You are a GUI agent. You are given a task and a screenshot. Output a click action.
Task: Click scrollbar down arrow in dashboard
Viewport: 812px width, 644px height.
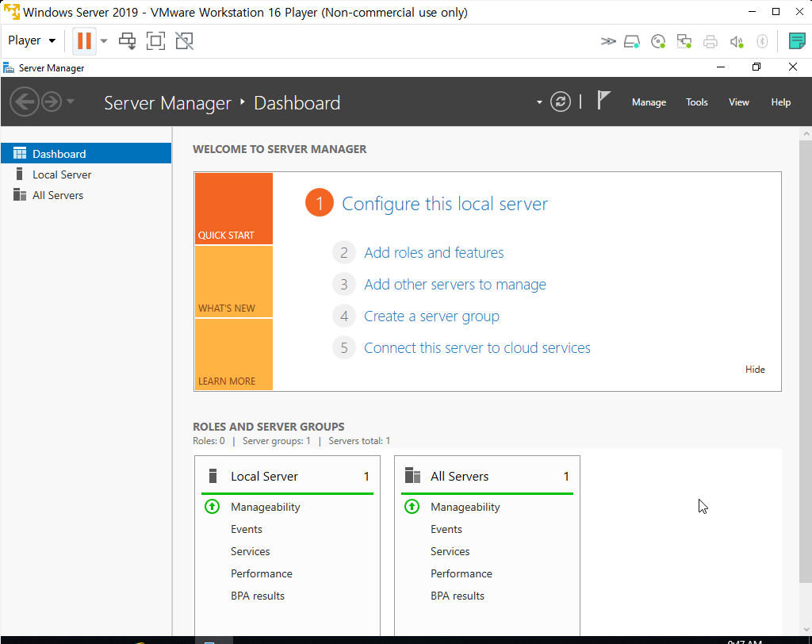point(806,630)
